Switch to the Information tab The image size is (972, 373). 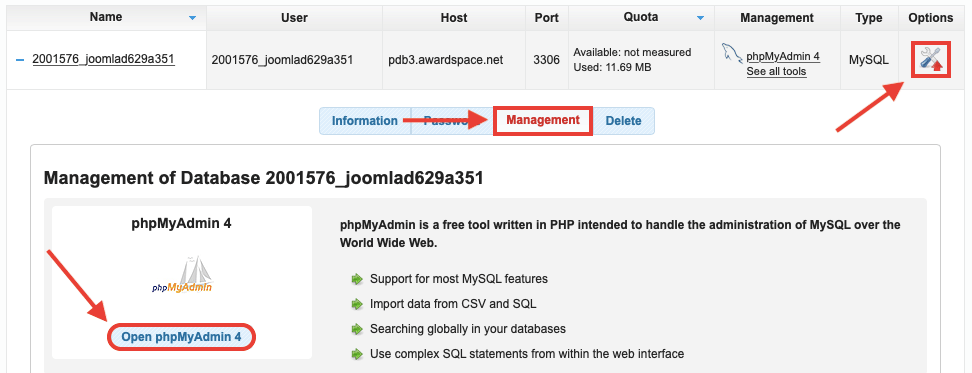[x=364, y=121]
